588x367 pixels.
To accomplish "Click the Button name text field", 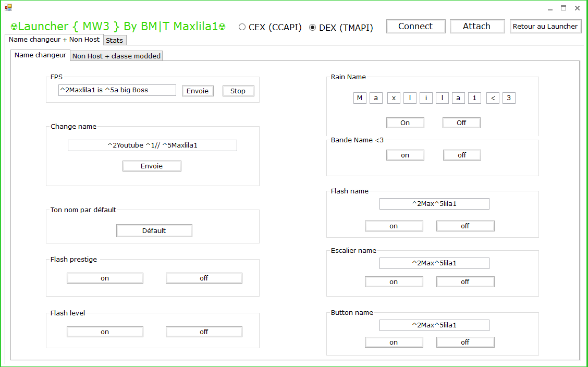I will 434,325.
